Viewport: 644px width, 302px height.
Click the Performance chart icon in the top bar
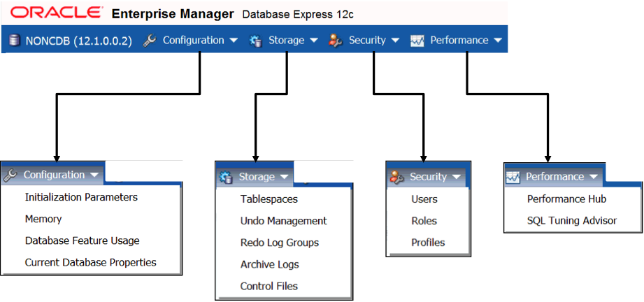click(418, 41)
